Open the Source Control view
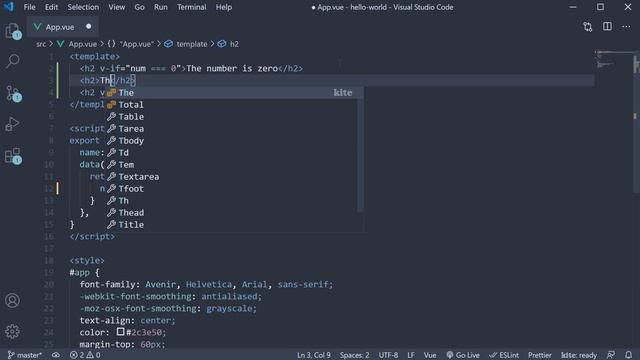The width and height of the screenshot is (640, 360). click(13, 93)
